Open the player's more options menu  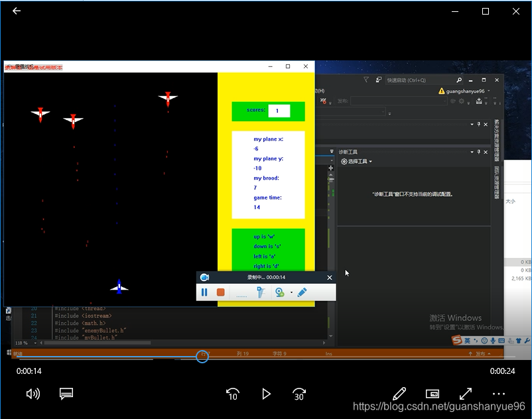498,394
